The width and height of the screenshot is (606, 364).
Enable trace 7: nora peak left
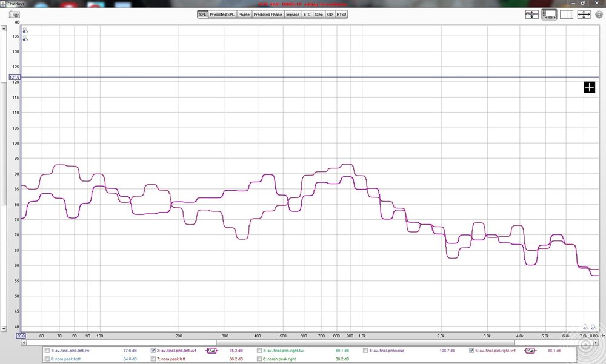tap(153, 359)
